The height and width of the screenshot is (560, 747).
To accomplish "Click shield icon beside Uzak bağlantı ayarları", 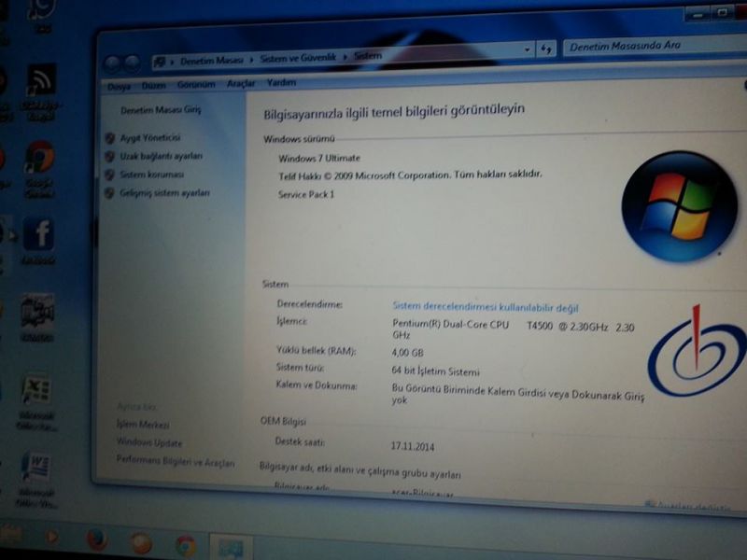I will click(110, 156).
